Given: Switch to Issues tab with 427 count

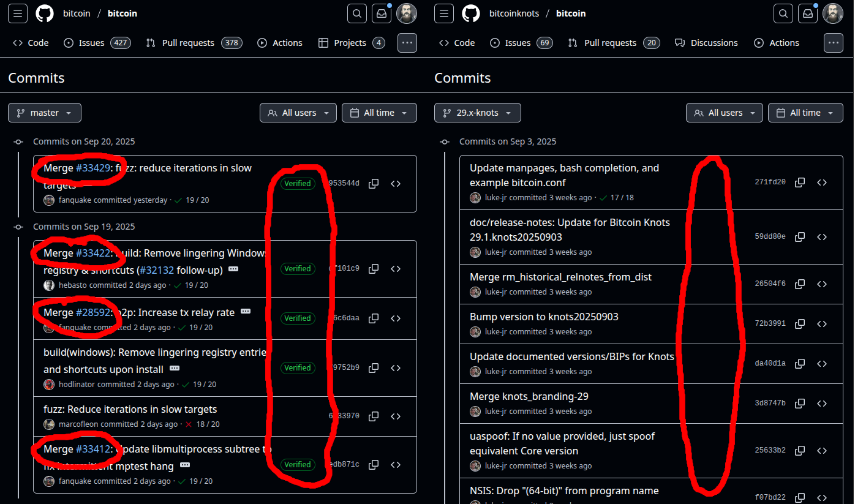Looking at the screenshot, I should 97,43.
